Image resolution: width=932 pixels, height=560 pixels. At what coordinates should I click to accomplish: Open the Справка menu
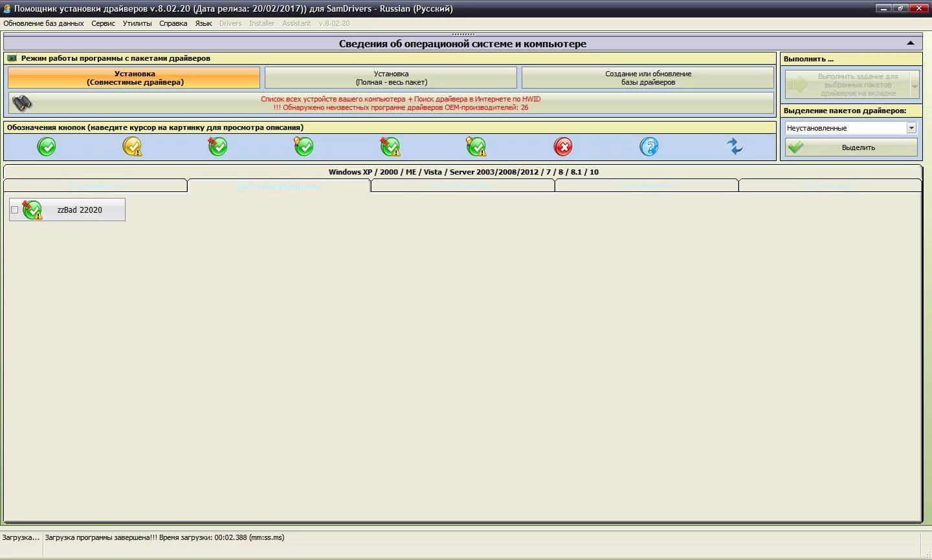(x=173, y=23)
